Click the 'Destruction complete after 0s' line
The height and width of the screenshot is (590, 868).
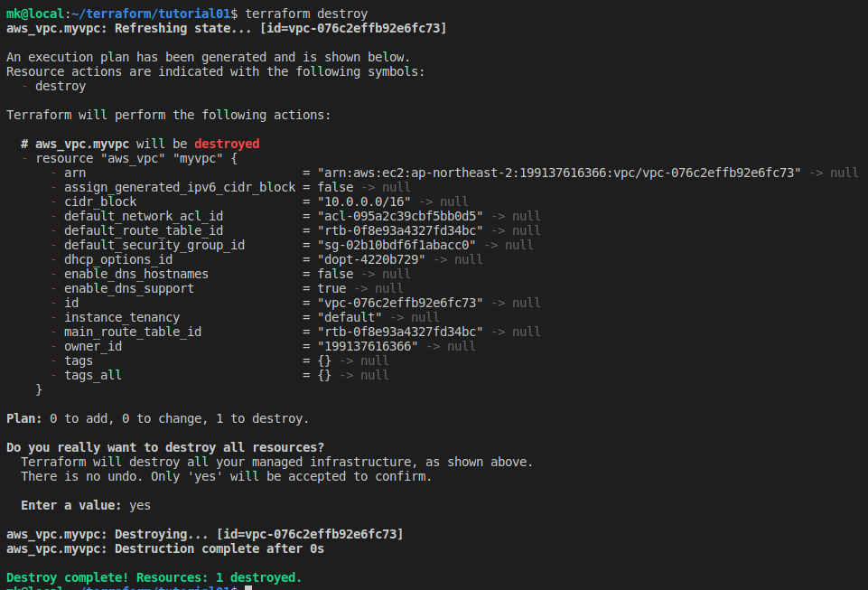click(165, 549)
